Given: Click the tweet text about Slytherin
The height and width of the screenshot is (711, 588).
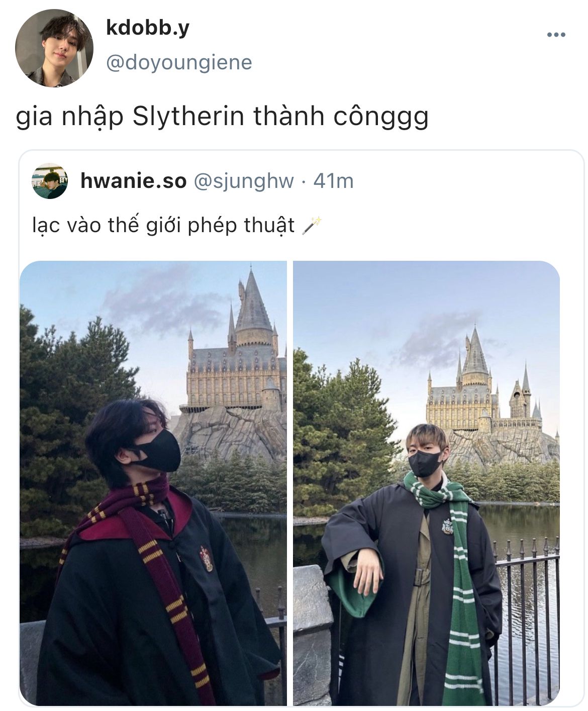Looking at the screenshot, I should coord(222,117).
